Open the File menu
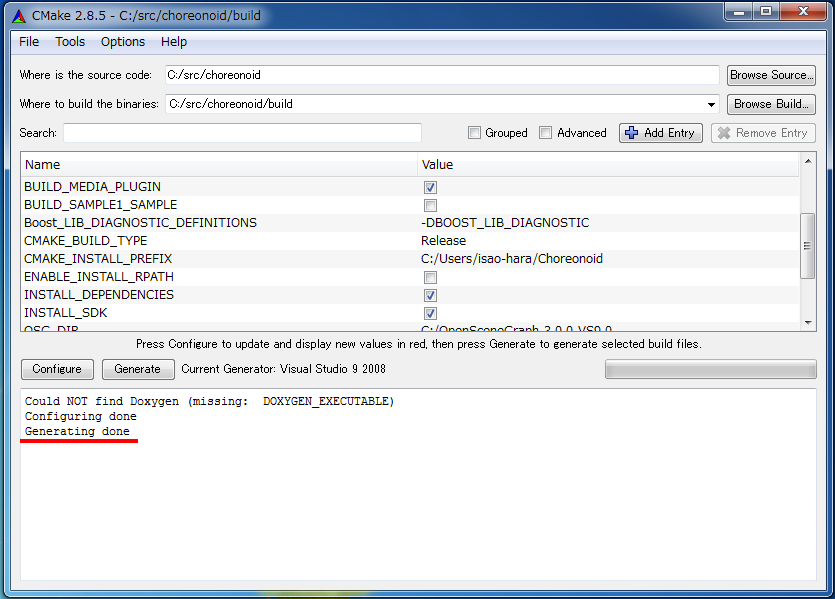The image size is (835, 599). tap(28, 42)
